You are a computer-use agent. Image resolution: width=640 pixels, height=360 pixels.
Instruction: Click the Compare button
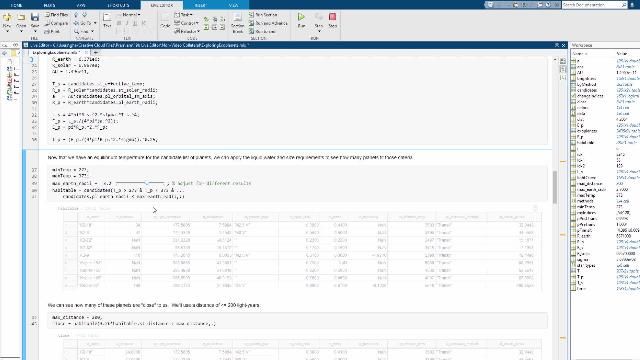coord(56,23)
